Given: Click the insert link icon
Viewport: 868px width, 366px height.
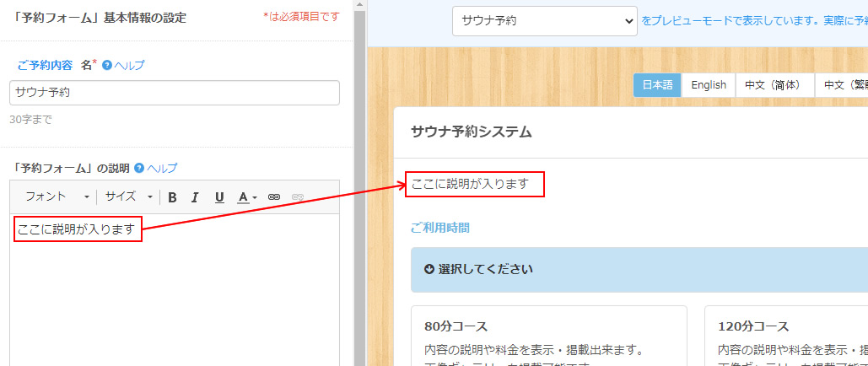Looking at the screenshot, I should [x=274, y=197].
